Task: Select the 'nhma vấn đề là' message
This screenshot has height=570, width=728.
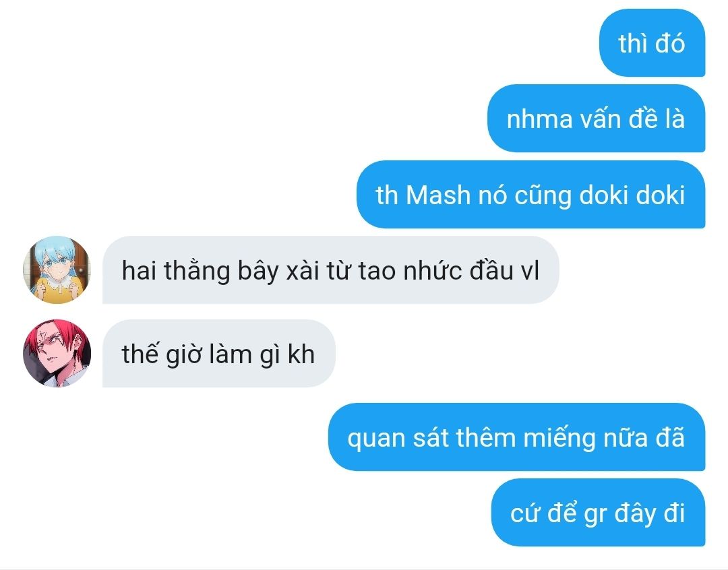Action: [596, 119]
